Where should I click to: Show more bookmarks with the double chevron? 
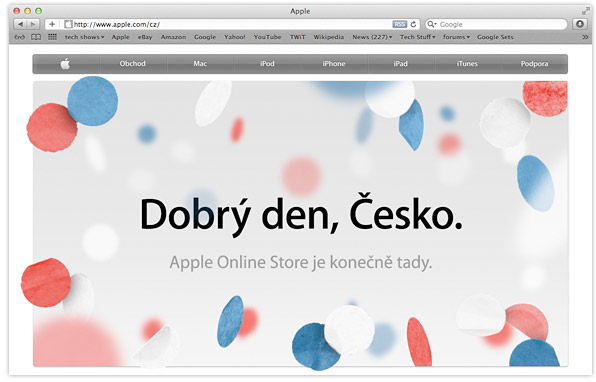click(x=585, y=37)
